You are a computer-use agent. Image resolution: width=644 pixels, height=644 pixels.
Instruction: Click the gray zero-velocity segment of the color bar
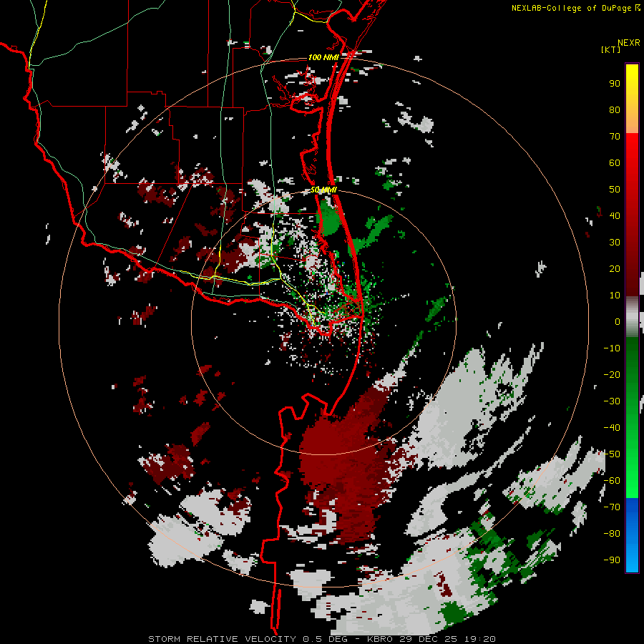(632, 316)
